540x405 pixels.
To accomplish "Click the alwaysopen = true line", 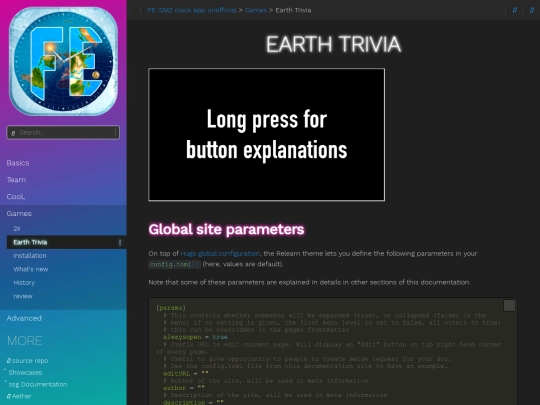I will point(195,337).
